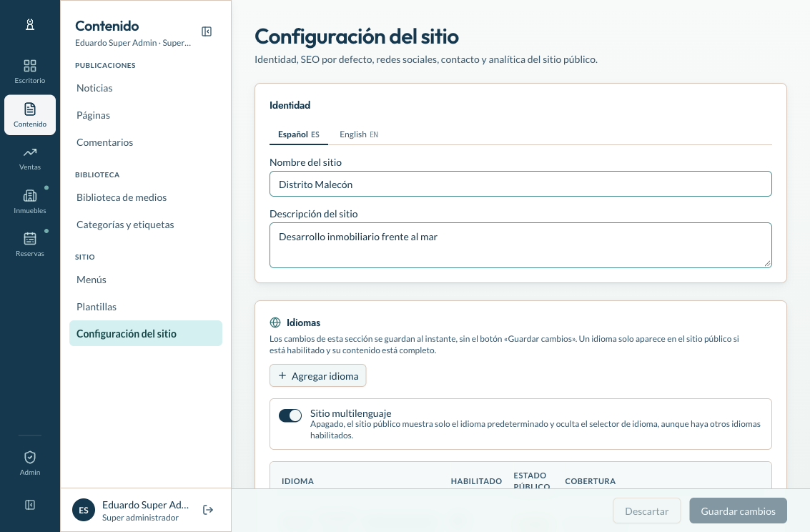Screen dimensions: 810x532
Task: Open the Plantillas page
Action: point(146,307)
